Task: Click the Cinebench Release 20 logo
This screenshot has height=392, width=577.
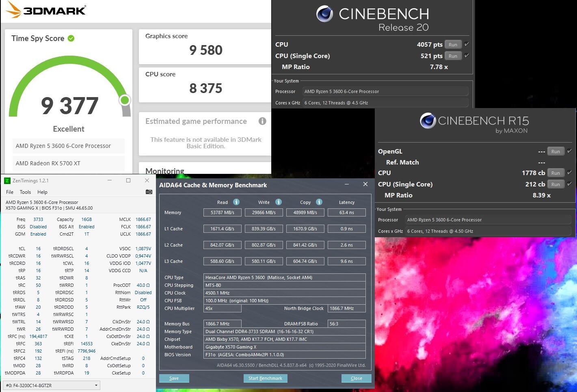Action: point(324,14)
